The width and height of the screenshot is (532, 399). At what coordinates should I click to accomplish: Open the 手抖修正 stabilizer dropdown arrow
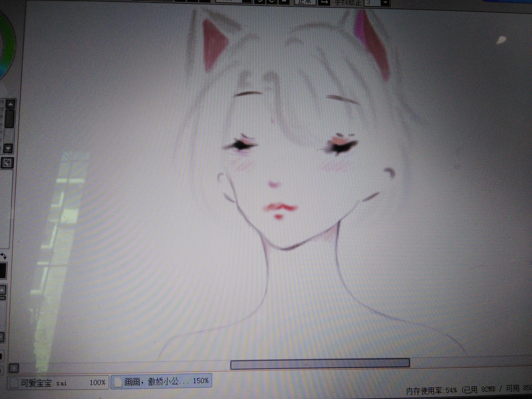tap(385, 2)
